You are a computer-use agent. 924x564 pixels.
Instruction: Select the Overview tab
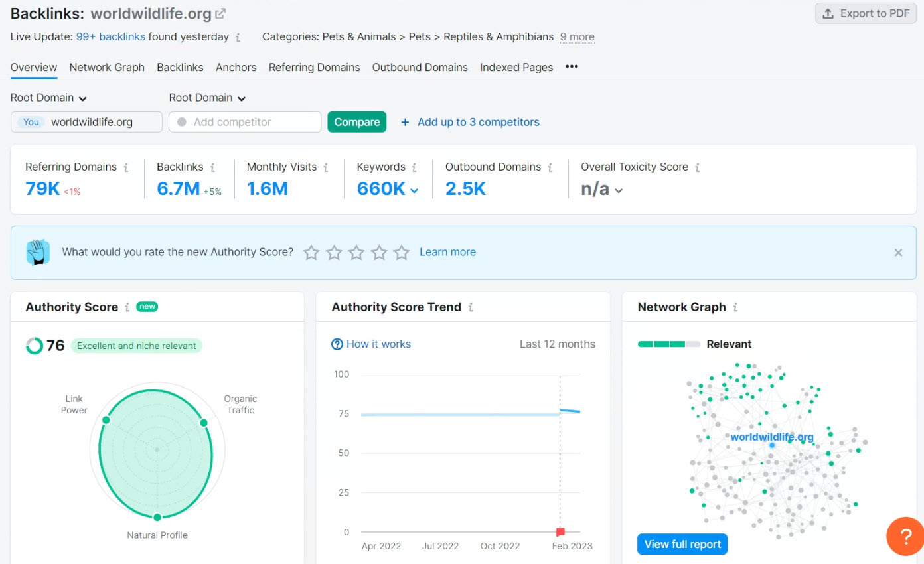pos(34,67)
